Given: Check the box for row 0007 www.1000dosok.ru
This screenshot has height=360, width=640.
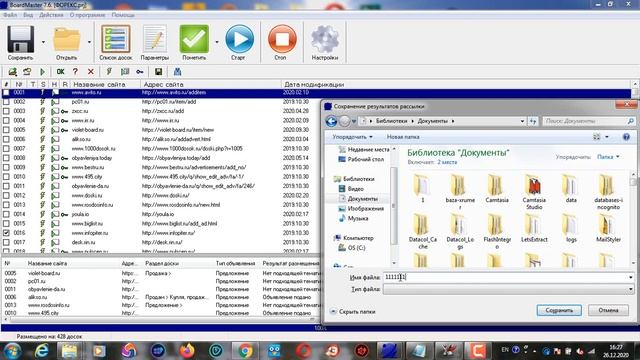Looking at the screenshot, I should coord(6,149).
